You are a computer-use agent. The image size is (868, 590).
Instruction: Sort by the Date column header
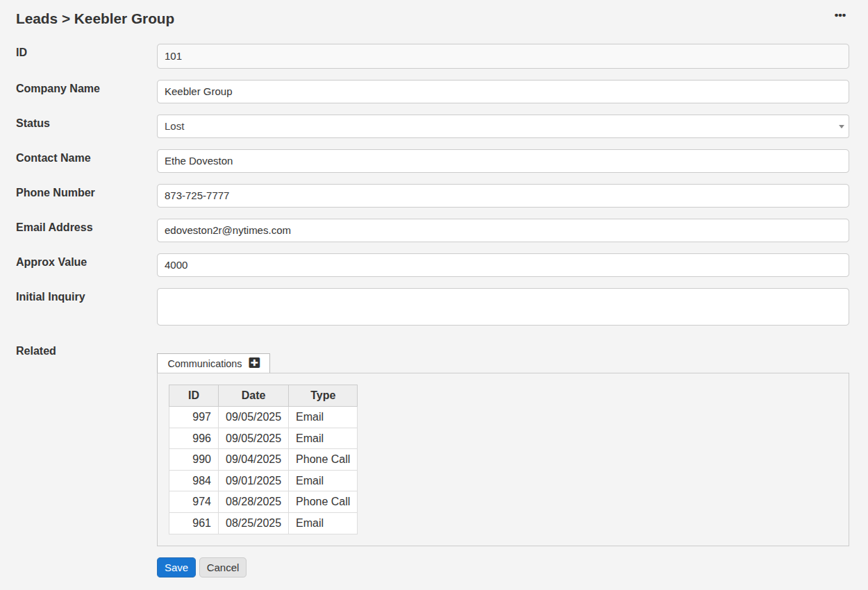click(x=253, y=396)
